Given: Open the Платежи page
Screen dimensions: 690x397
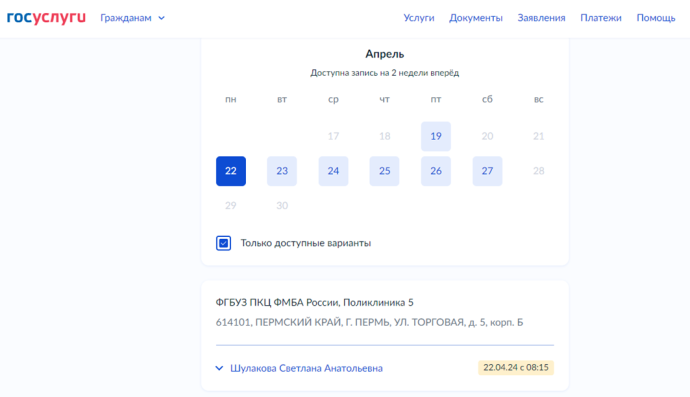Looking at the screenshot, I should tap(601, 18).
